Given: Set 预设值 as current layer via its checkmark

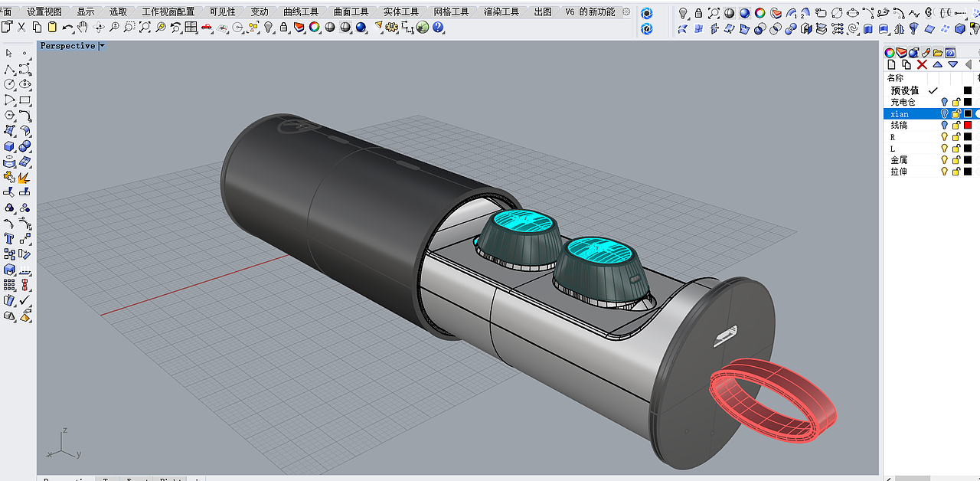Looking at the screenshot, I should coord(933,90).
